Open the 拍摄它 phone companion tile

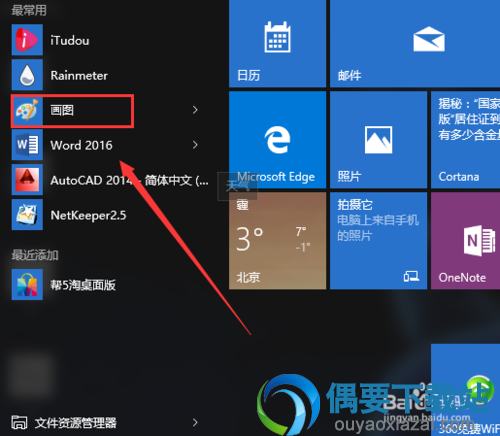[x=378, y=241]
